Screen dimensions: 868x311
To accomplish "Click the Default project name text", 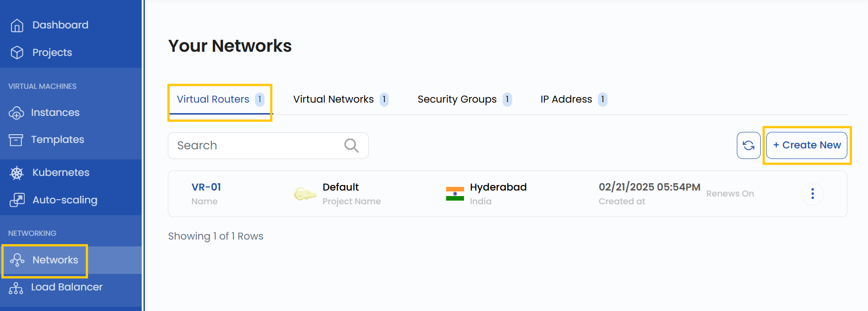I will pyautogui.click(x=341, y=187).
